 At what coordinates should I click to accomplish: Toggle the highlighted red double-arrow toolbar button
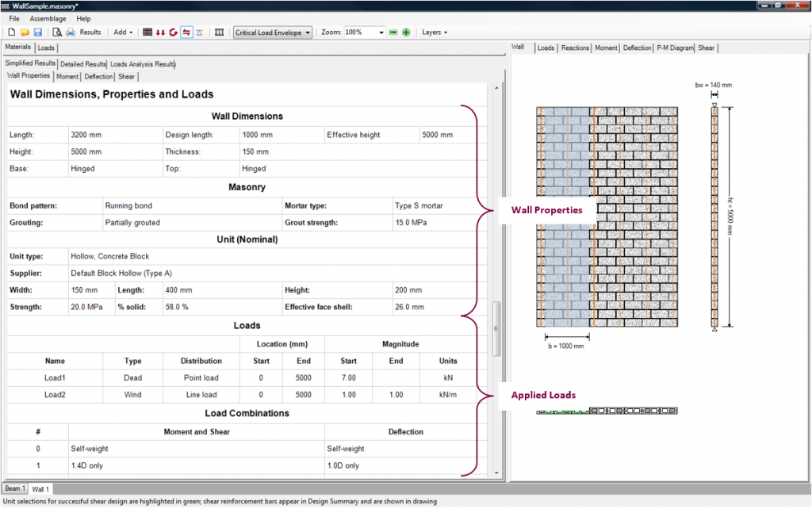click(x=186, y=33)
